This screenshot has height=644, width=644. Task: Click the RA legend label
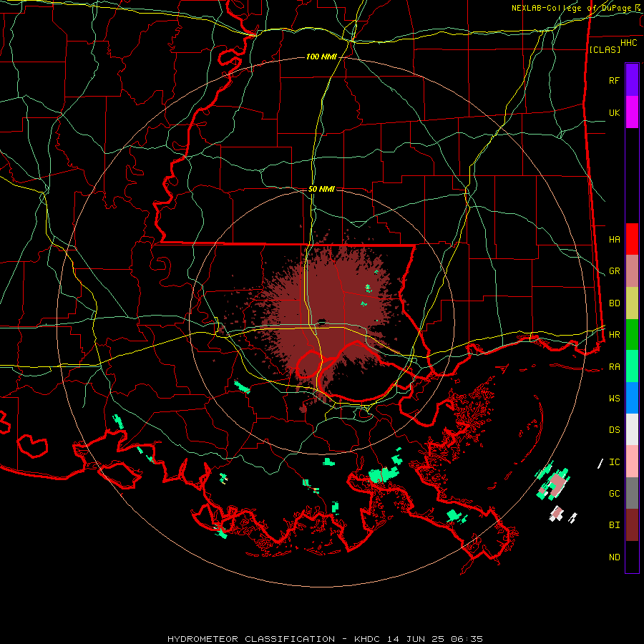pos(614,367)
